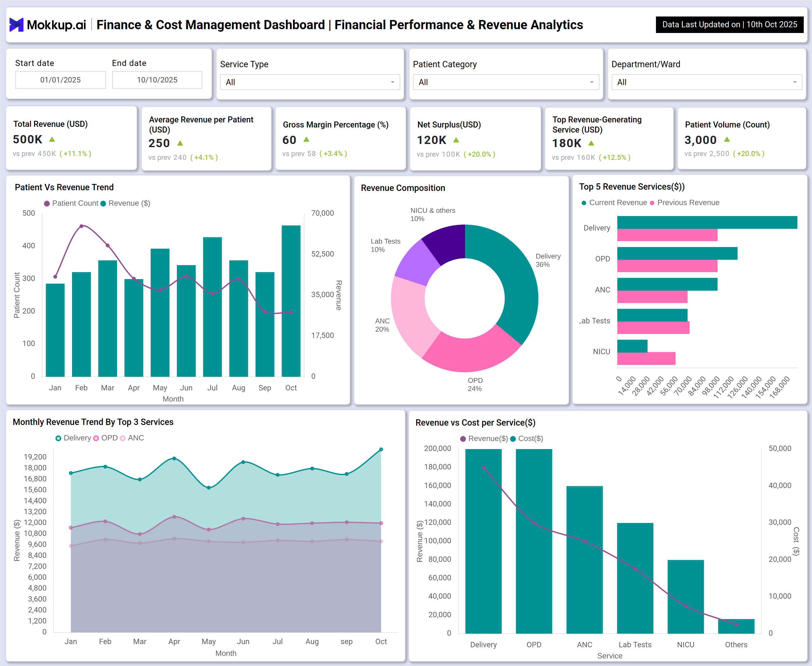Click NICU current revenue teal bar
812x666 pixels.
[x=632, y=346]
